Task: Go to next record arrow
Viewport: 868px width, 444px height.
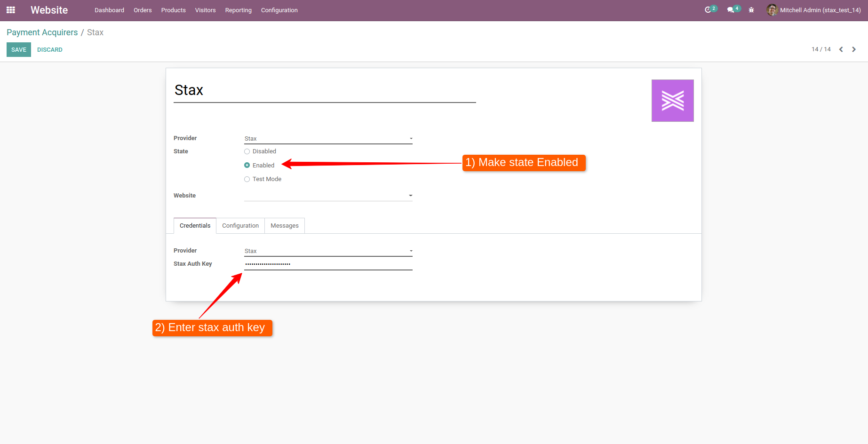Action: tap(854, 49)
